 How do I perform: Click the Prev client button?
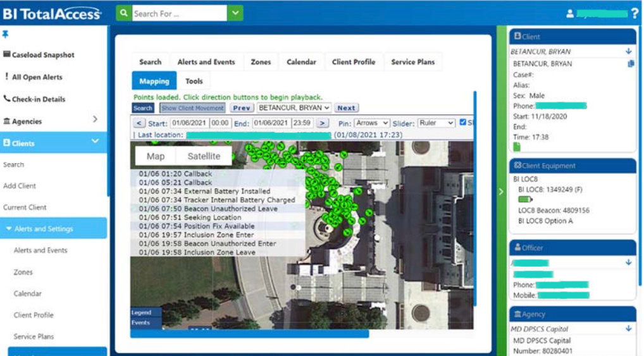pyautogui.click(x=241, y=108)
